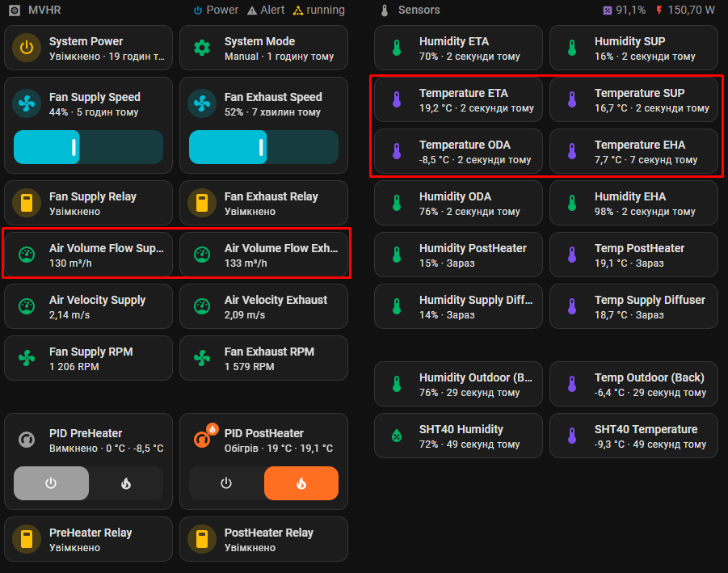The height and width of the screenshot is (573, 728).
Task: Open the Humidity SUP sensor card
Action: [633, 48]
